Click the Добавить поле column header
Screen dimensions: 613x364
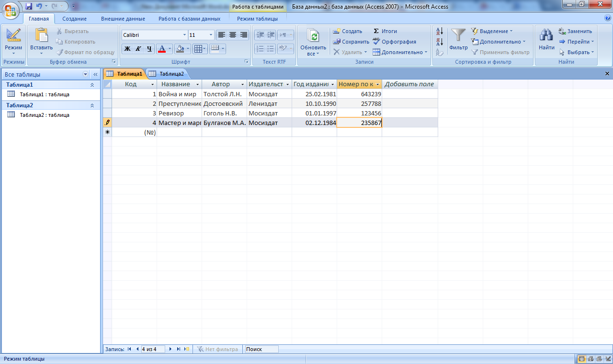point(409,84)
